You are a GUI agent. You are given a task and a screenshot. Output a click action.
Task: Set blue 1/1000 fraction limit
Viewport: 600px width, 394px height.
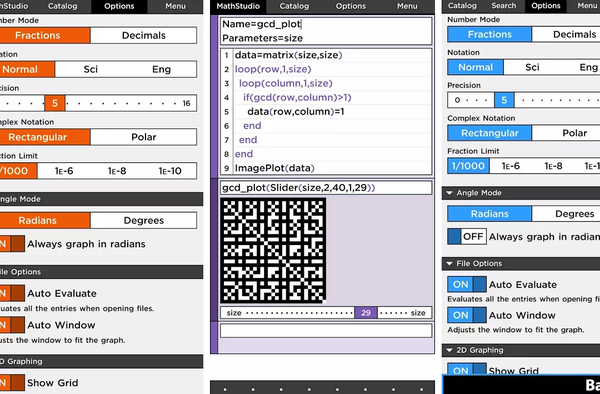tap(468, 166)
